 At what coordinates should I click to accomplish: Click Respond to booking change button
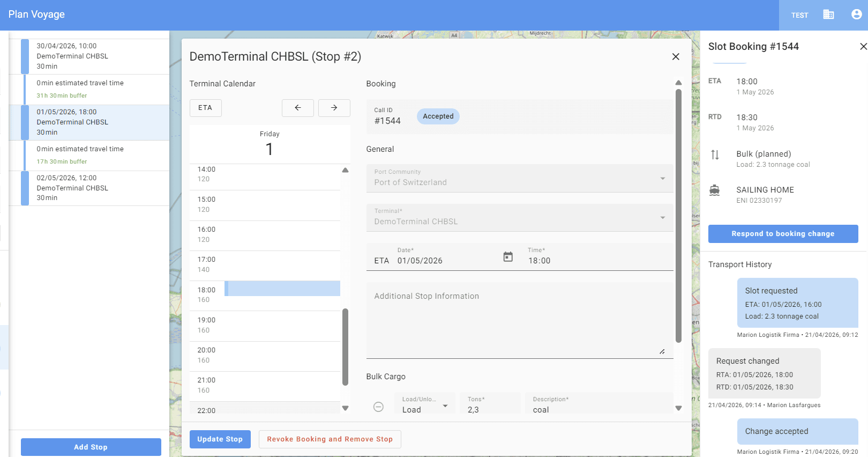[x=783, y=234]
